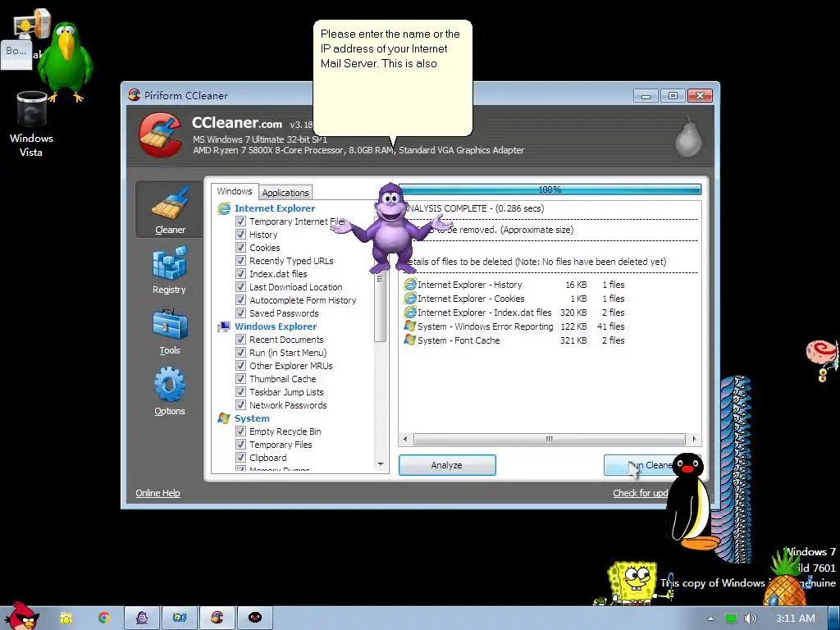The height and width of the screenshot is (630, 840).
Task: Click the Analyze button
Action: [447, 465]
